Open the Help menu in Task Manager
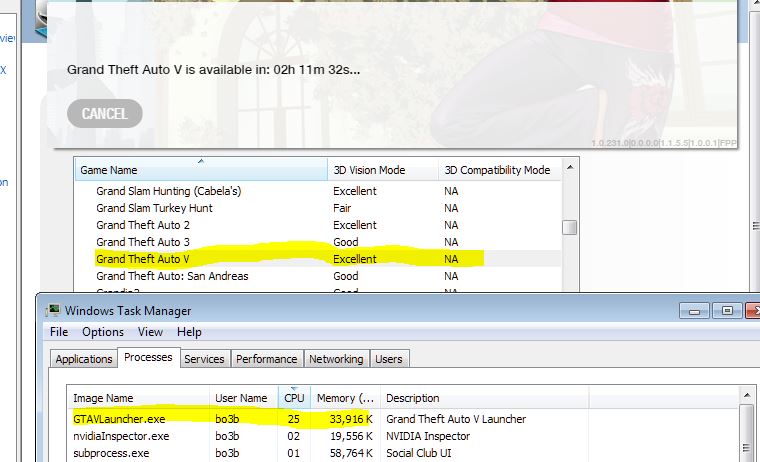The width and height of the screenshot is (760, 462). point(189,332)
